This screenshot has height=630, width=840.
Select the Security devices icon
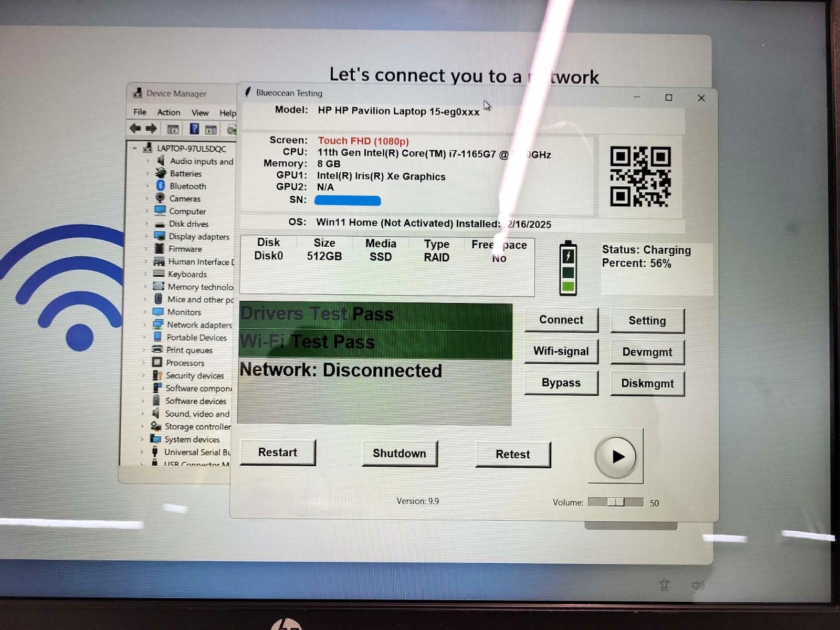pos(157,375)
